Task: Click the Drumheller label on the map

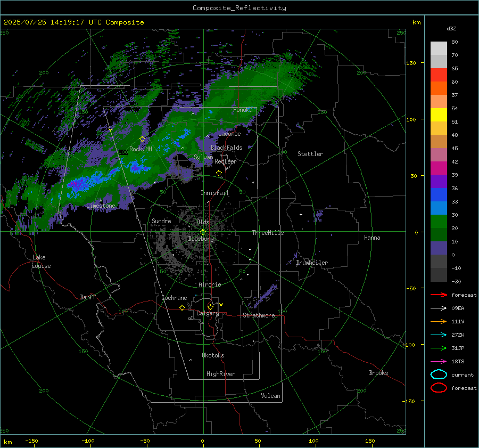Action: pyautogui.click(x=312, y=263)
